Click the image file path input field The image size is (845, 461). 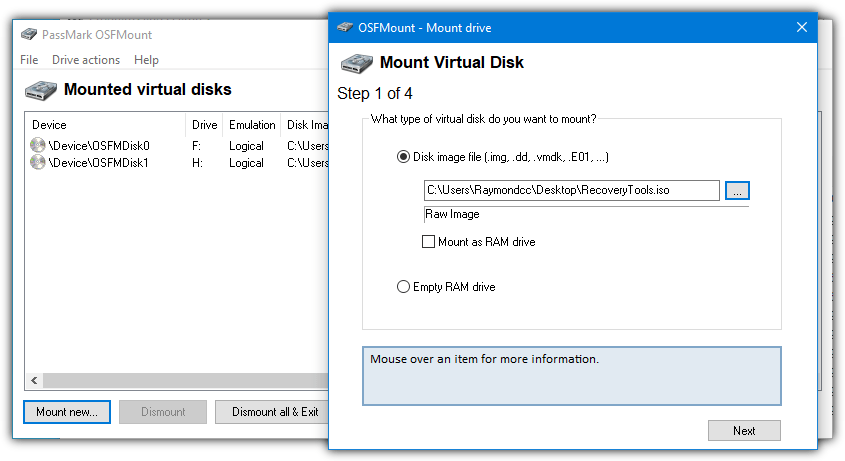(572, 190)
